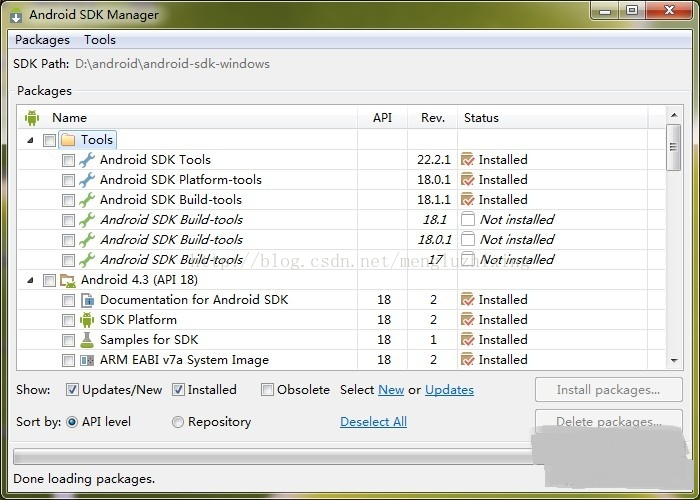
Task: Click the Tools folder icon in the package tree
Action: 68,140
